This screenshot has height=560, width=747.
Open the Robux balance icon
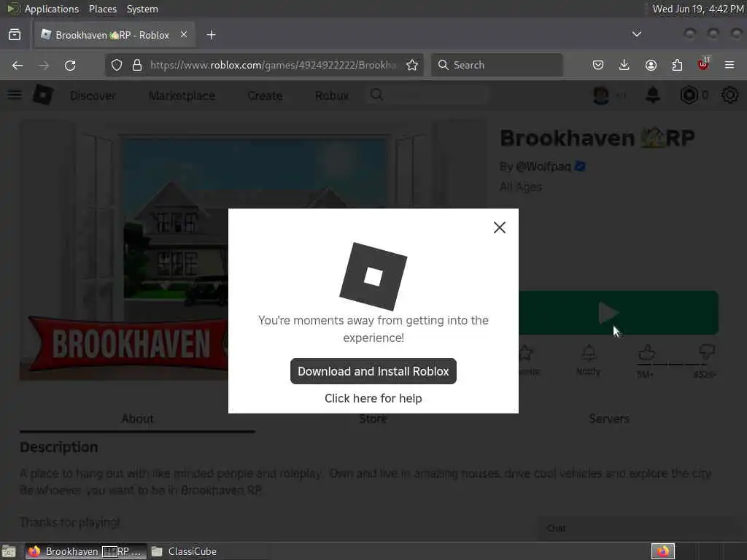click(689, 96)
